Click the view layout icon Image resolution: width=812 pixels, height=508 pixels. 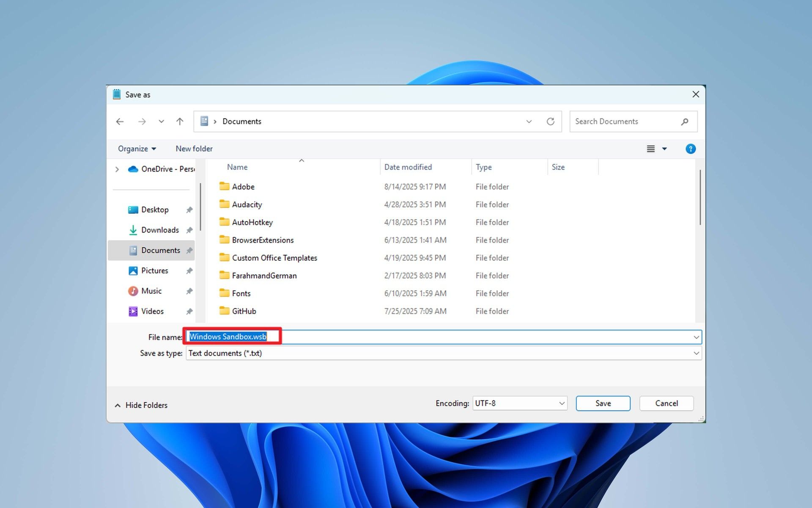tap(650, 149)
